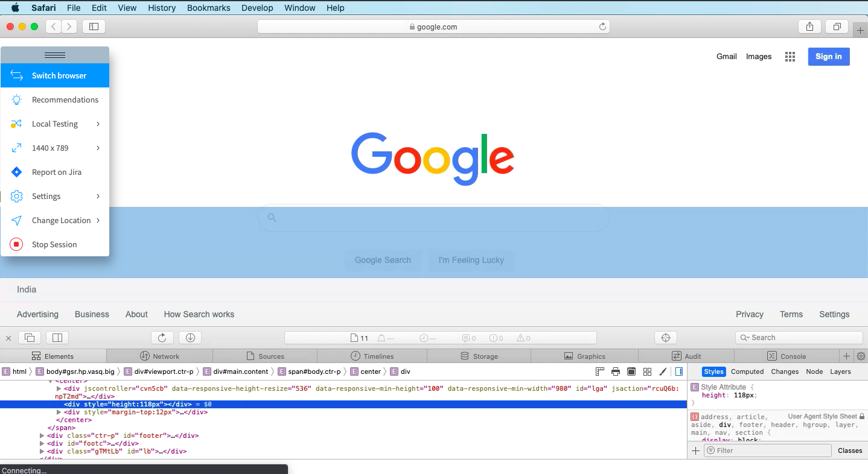This screenshot has height=474, width=868.
Task: Open the Local Testing submenu
Action: [54, 124]
